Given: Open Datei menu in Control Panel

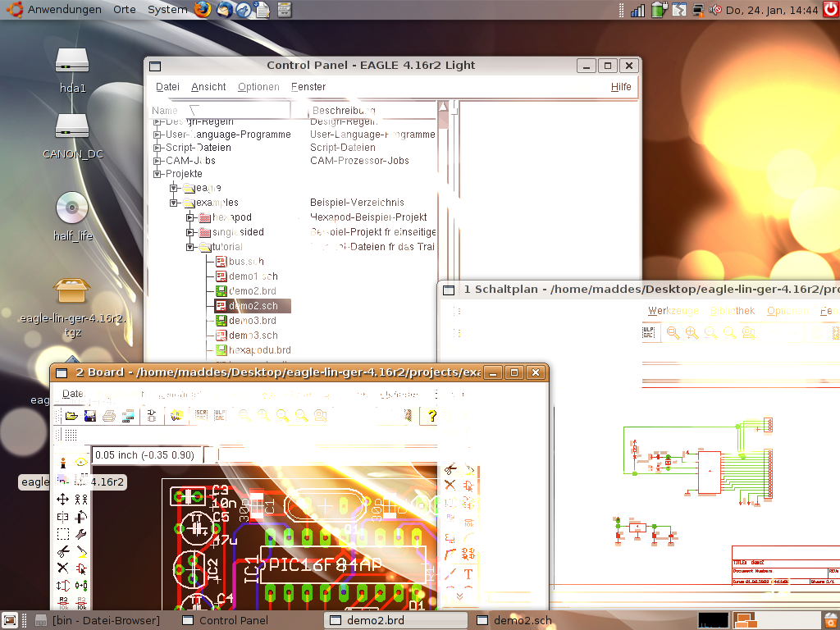Looking at the screenshot, I should (167, 87).
